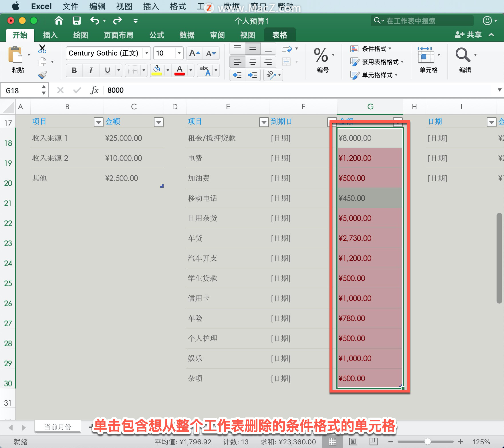Open the 编辑 menu in menu bar

click(97, 6)
